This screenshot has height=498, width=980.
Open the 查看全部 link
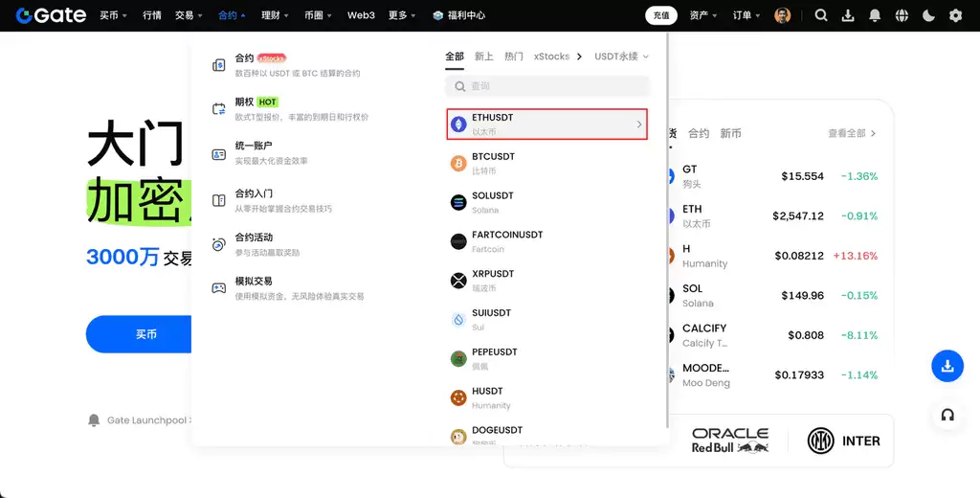tap(852, 133)
